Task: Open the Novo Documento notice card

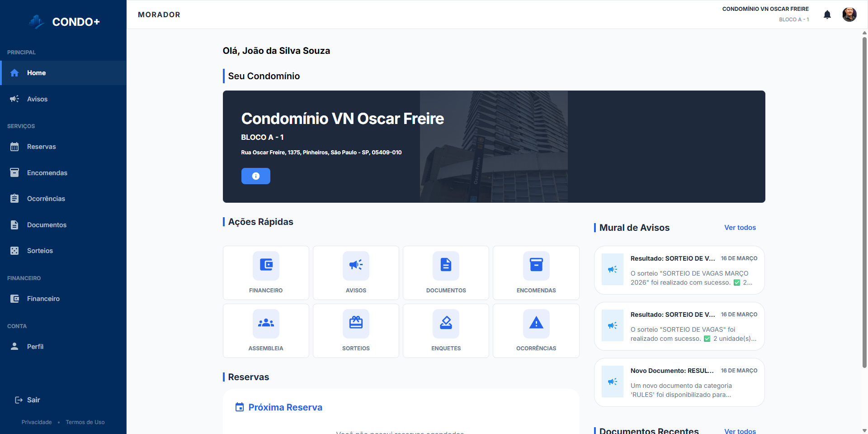Action: (679, 382)
